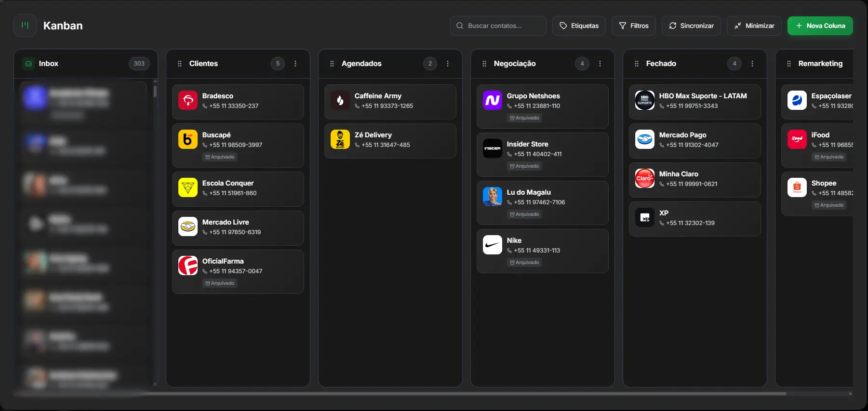The width and height of the screenshot is (868, 411).
Task: Click the Remarketing column title
Action: (820, 64)
